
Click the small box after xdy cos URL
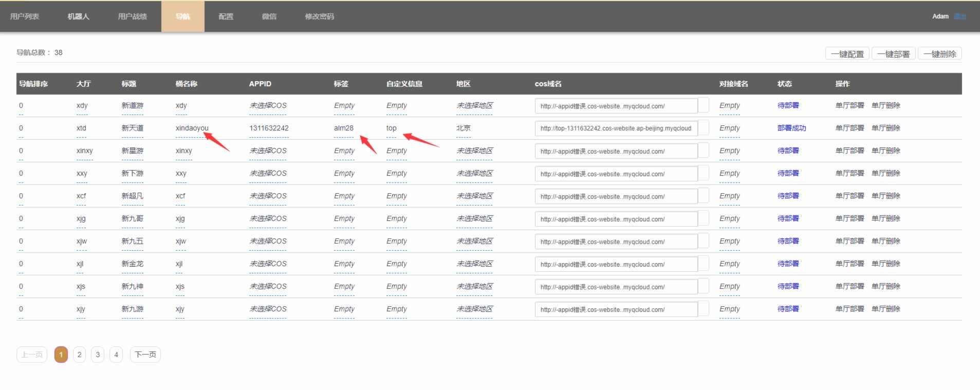tap(704, 105)
